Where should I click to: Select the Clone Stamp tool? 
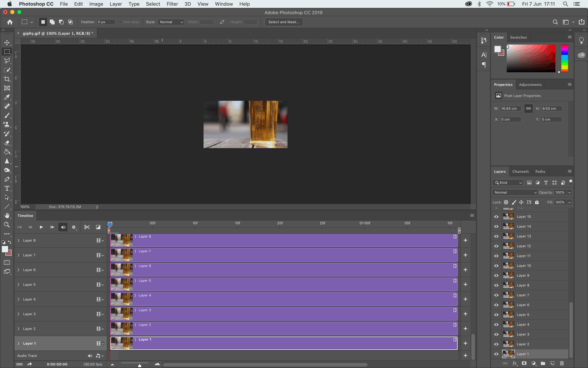pos(7,125)
